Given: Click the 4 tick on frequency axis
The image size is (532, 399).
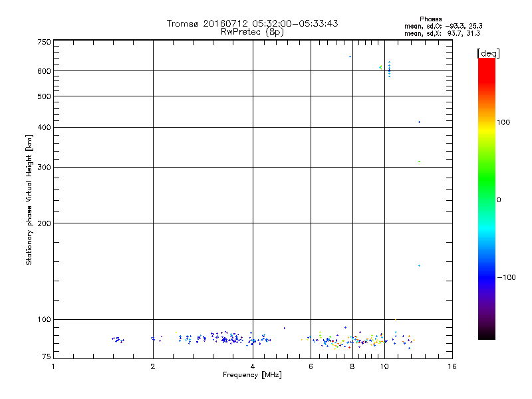Looking at the screenshot, I should click(x=252, y=367).
